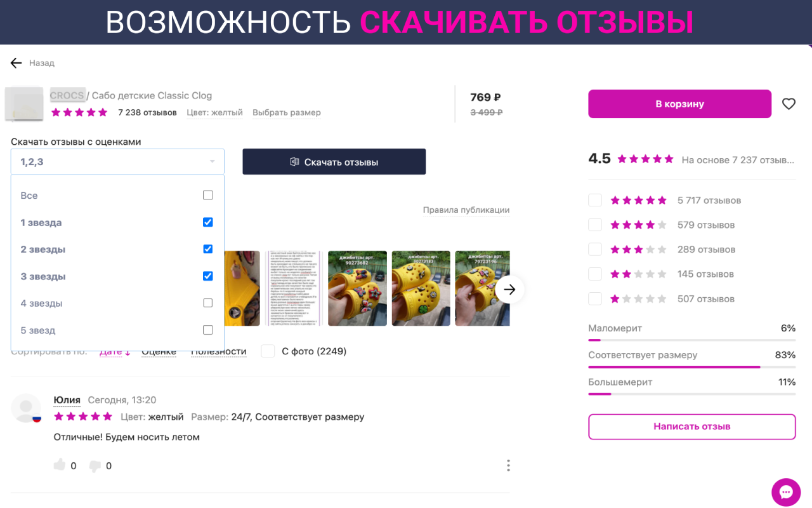Screen dimensions: 812x508
Task: Open the 'Выбрать размер' size selector
Action: coord(287,112)
